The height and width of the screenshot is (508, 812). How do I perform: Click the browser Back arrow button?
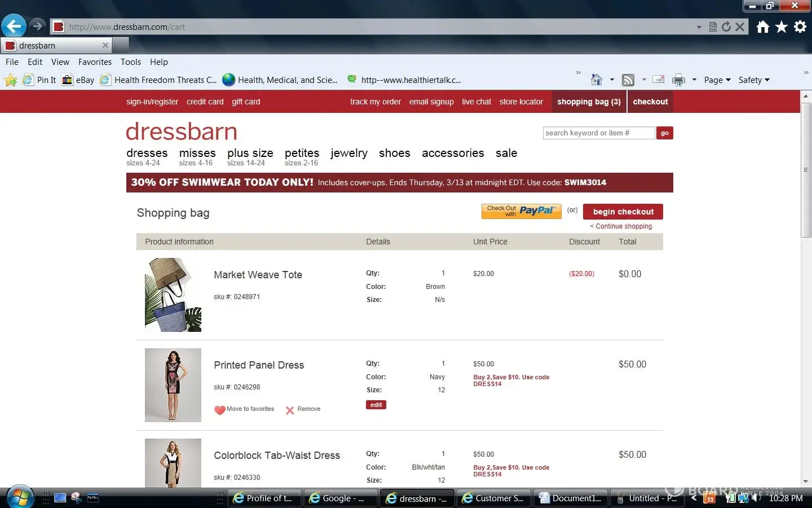[14, 26]
